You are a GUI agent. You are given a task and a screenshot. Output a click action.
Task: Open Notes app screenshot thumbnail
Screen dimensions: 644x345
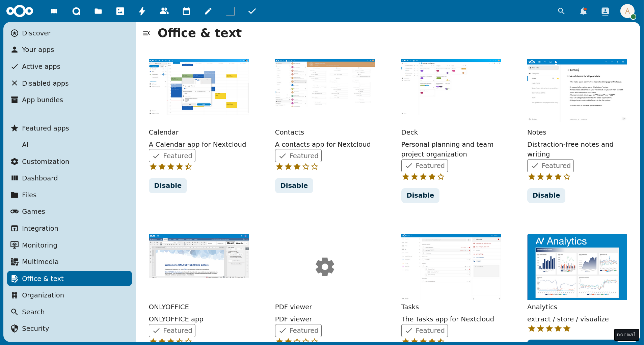point(577,90)
